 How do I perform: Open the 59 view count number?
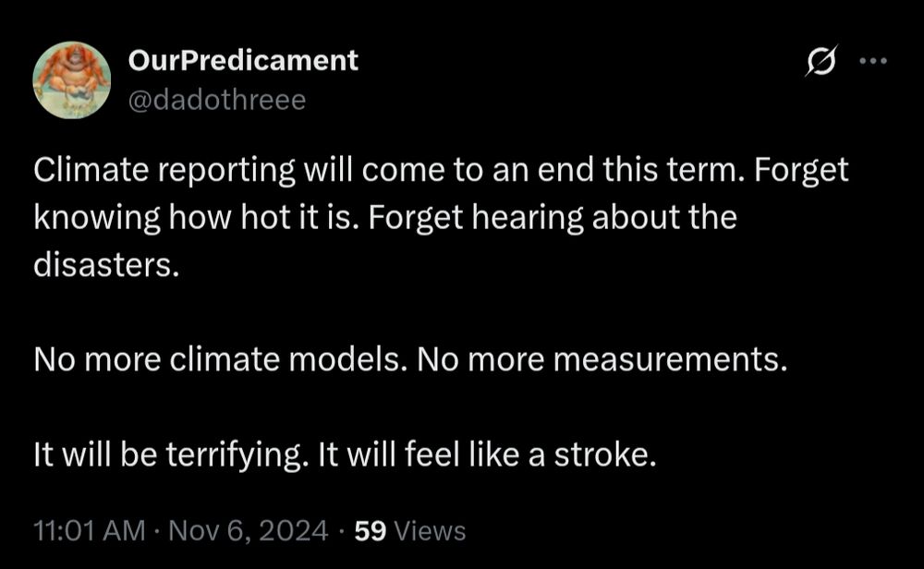coord(371,530)
